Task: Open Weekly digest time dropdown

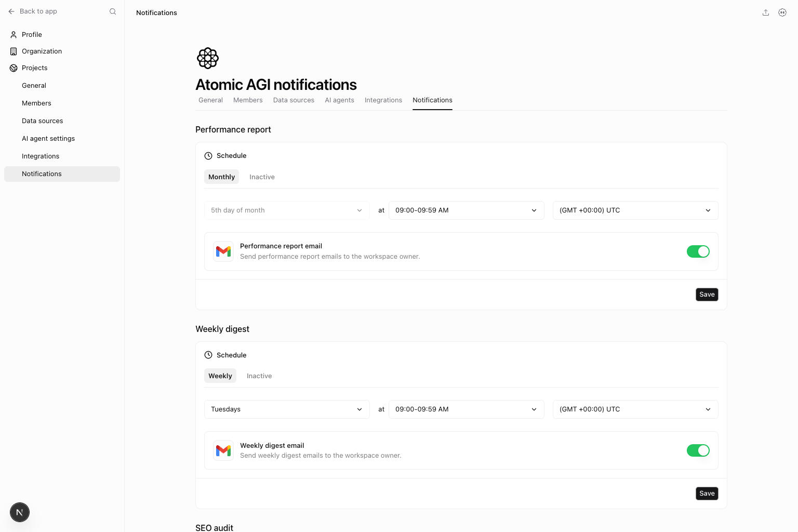Action: (x=467, y=409)
